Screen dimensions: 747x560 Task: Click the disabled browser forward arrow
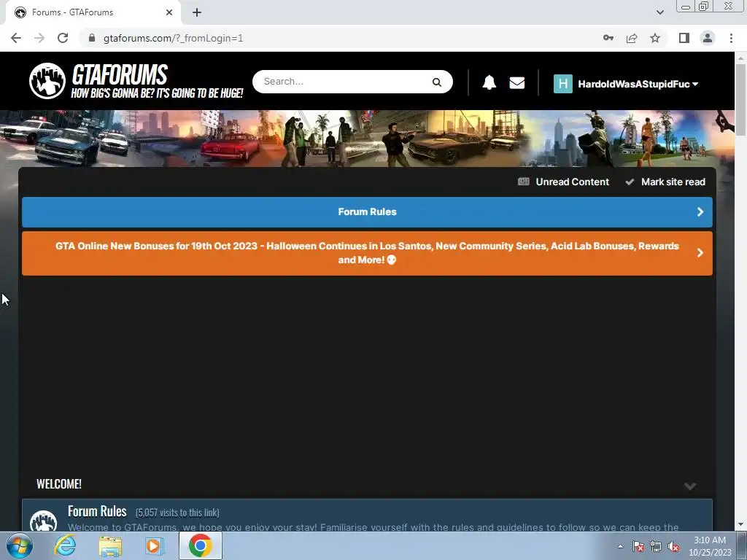(39, 38)
